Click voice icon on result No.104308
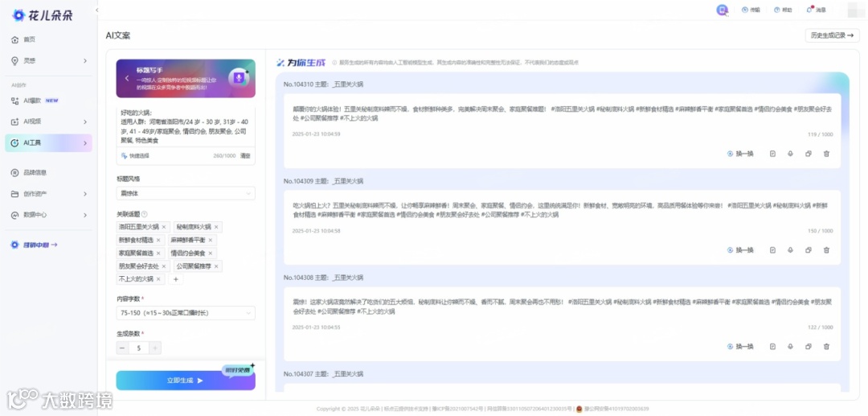 [x=791, y=346]
